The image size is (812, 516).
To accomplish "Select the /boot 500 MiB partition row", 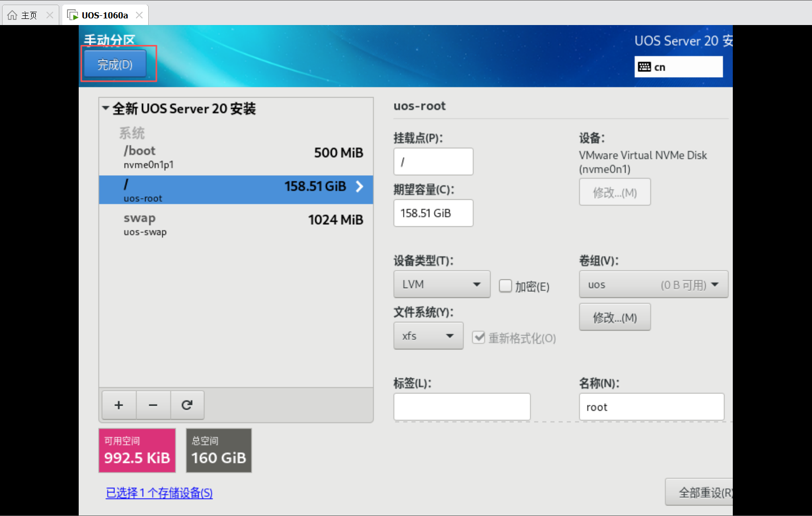I will [236, 157].
